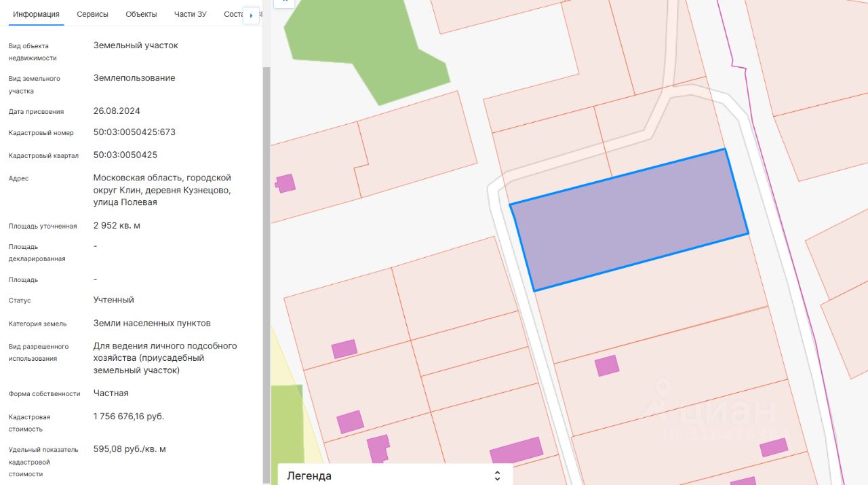
Task: Click the Кадастровый квартал value 50:03:0050425
Action: pos(125,155)
